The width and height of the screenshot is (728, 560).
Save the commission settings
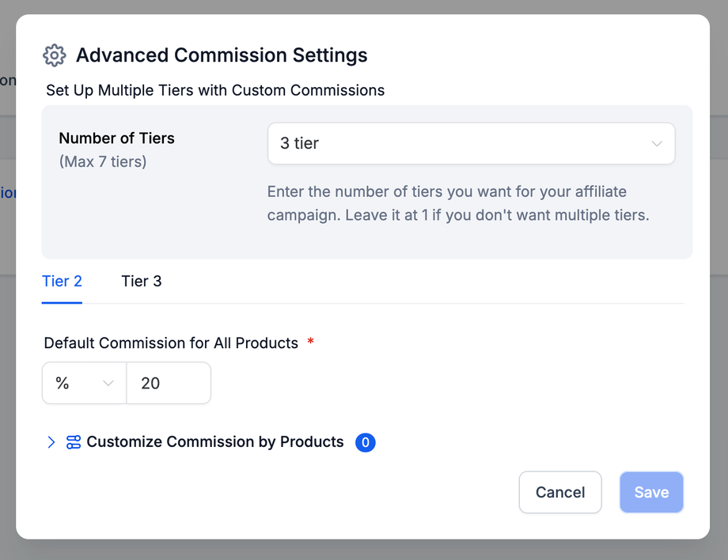tap(651, 492)
